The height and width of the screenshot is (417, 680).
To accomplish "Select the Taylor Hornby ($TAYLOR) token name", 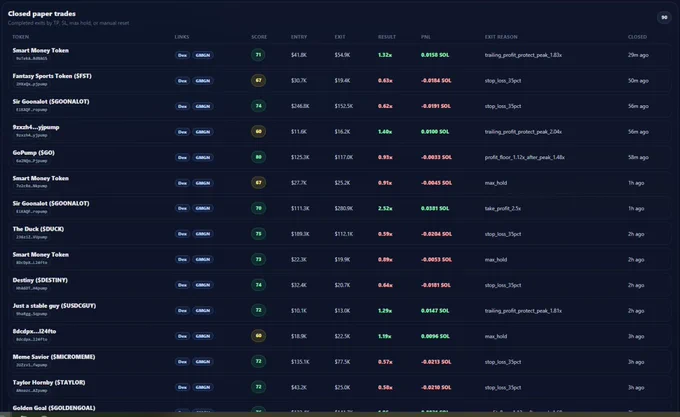I will [49, 382].
